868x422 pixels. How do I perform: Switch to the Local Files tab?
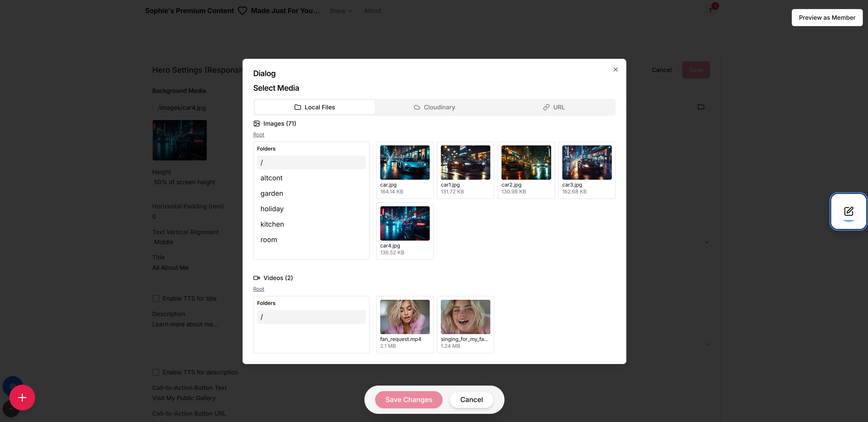click(x=314, y=107)
